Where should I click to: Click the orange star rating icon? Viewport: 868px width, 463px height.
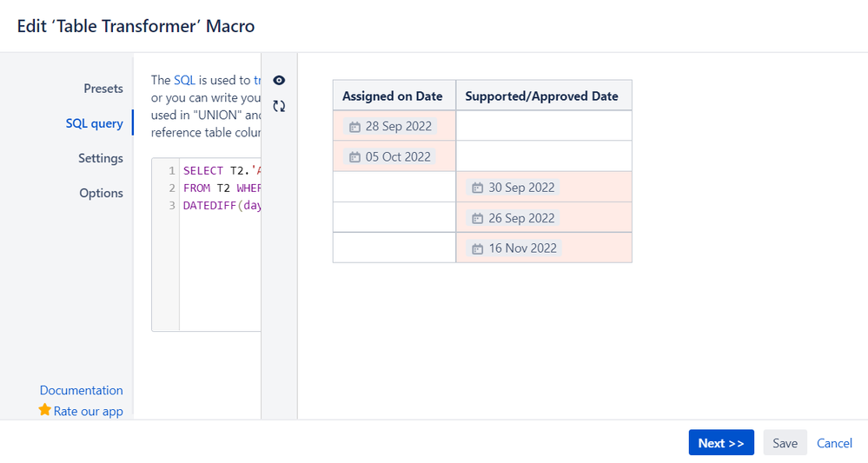click(45, 410)
